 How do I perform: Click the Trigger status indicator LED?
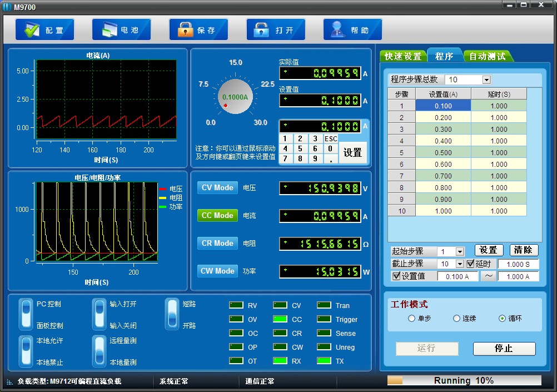tap(324, 319)
